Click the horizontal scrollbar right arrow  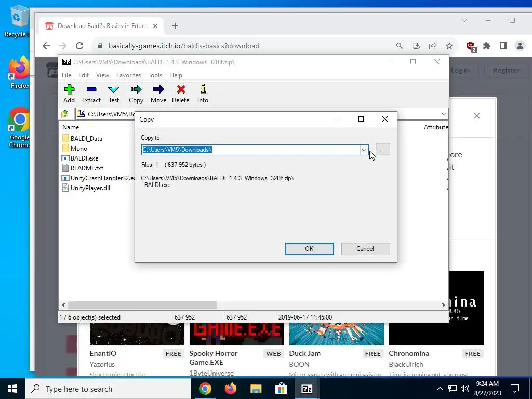[x=443, y=305]
